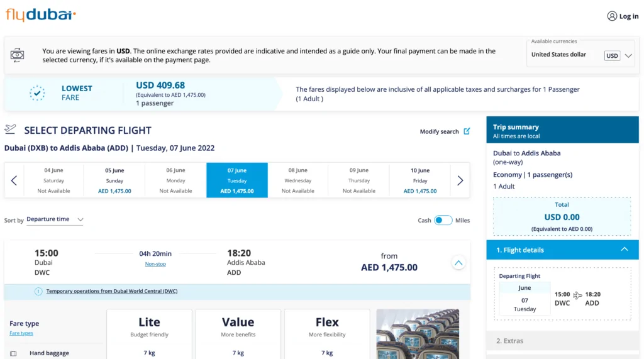The height and width of the screenshot is (359, 644).
Task: Click the lowest fare badge icon
Action: [x=38, y=93]
